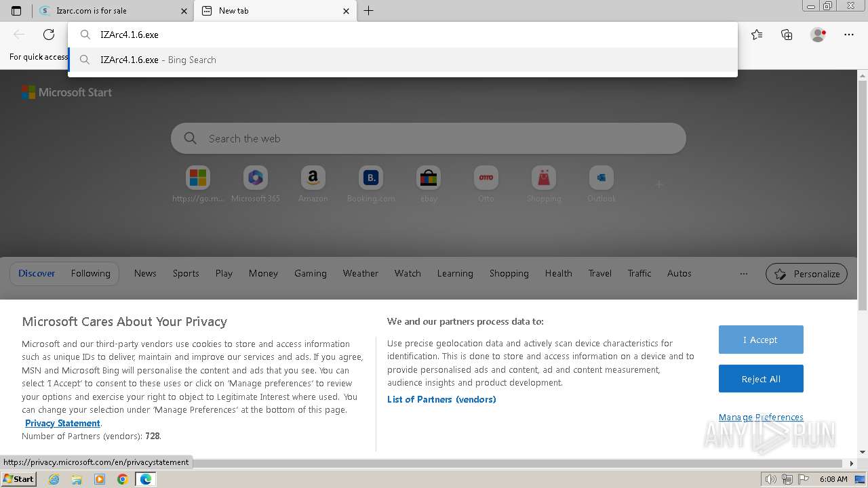Open the Microsoft quick link tile

pos(198,184)
